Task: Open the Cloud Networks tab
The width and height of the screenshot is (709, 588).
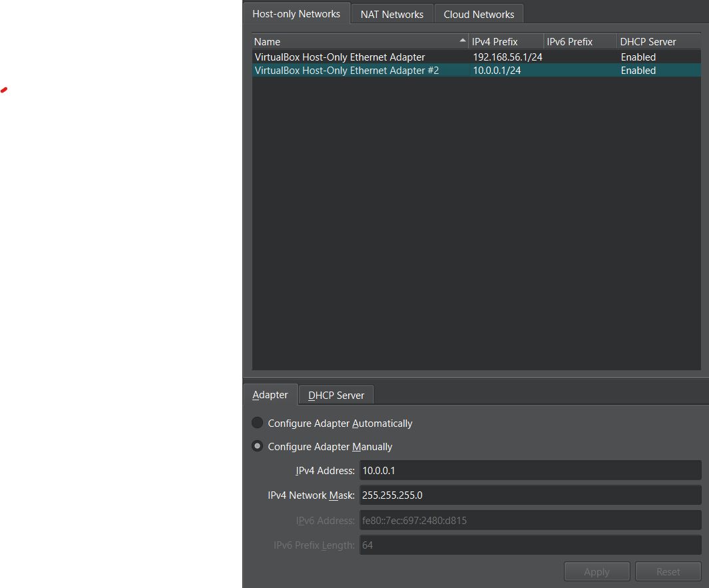Action: point(479,15)
